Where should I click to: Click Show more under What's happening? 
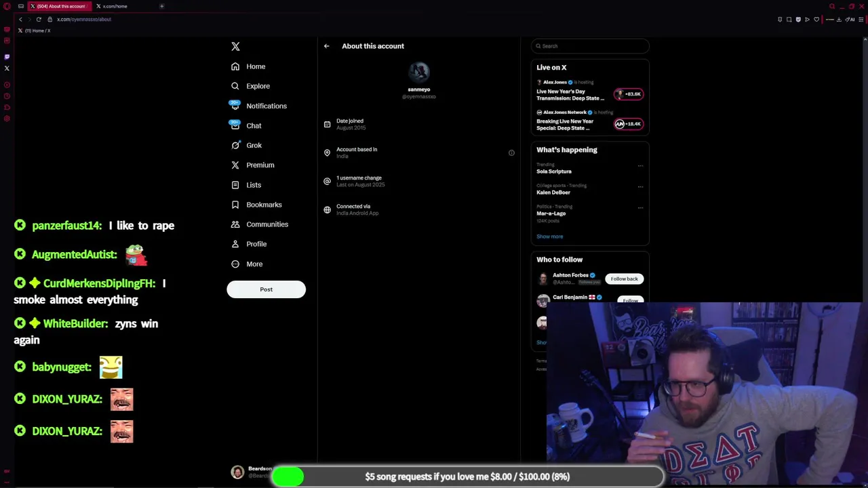(549, 237)
